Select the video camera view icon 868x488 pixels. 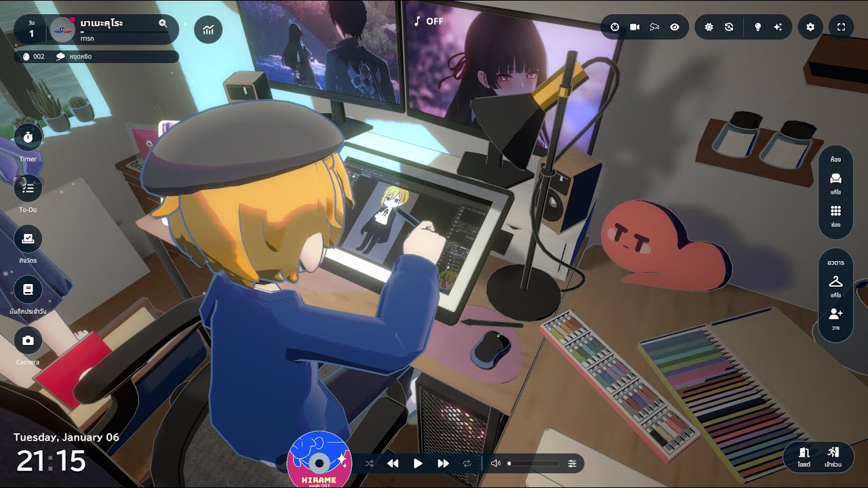[x=635, y=27]
